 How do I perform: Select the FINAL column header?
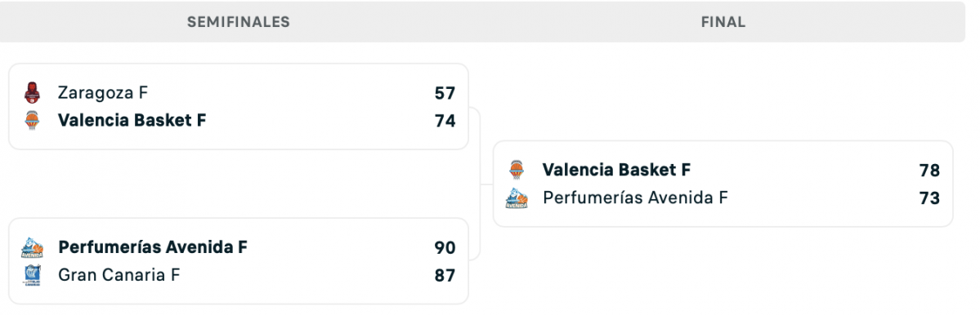click(723, 23)
